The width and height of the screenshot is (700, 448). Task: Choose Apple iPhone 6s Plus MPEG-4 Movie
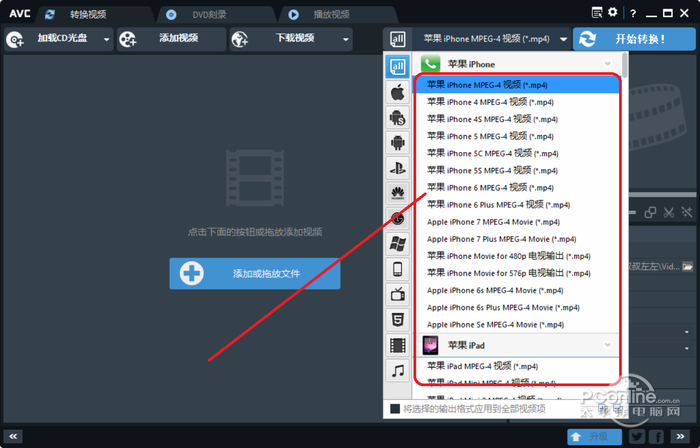coord(516,307)
